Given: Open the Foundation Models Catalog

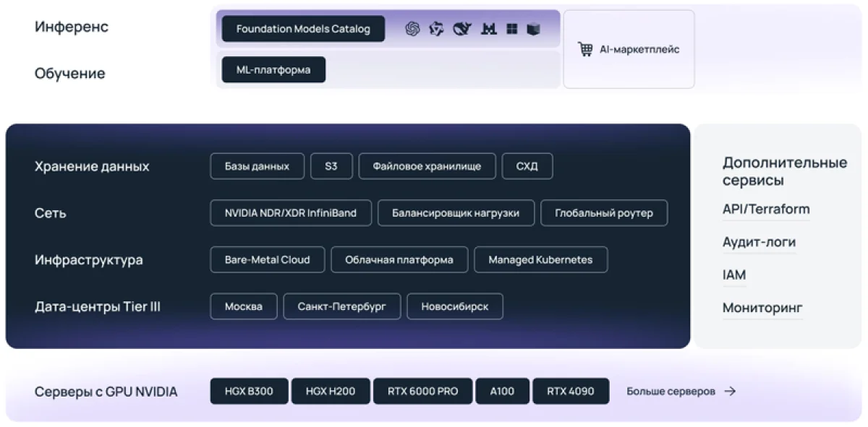Looking at the screenshot, I should (302, 29).
